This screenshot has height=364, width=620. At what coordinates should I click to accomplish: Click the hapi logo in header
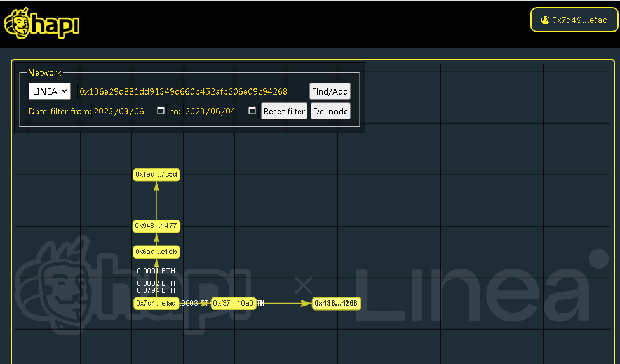tap(42, 23)
